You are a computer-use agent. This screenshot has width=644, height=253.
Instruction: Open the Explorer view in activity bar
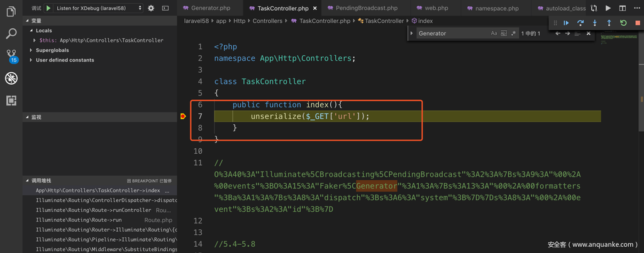click(11, 12)
